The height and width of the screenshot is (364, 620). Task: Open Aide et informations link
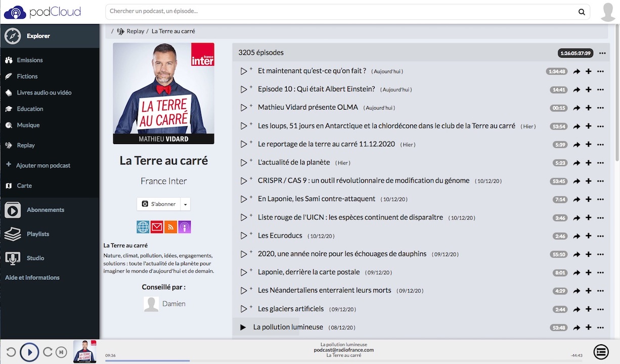pos(32,278)
